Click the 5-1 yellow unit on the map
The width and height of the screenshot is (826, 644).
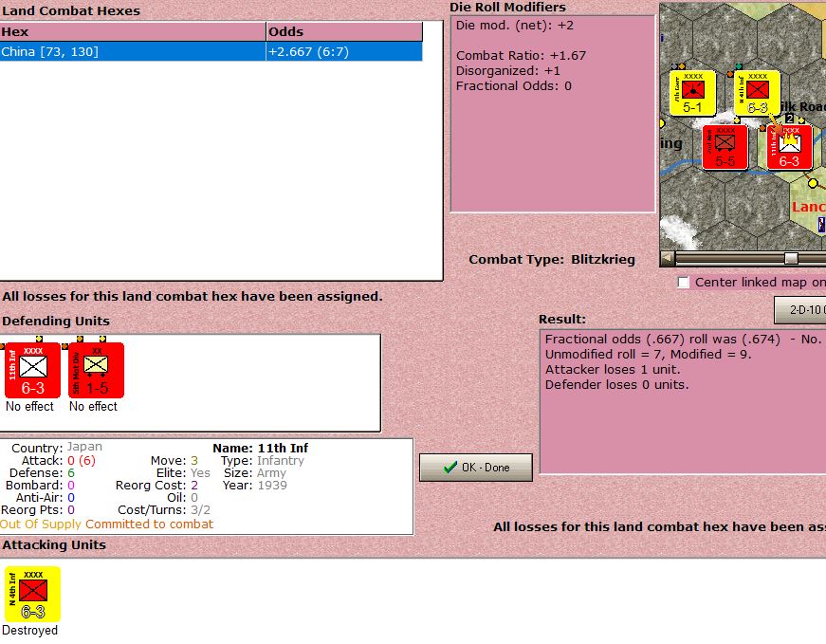692,93
